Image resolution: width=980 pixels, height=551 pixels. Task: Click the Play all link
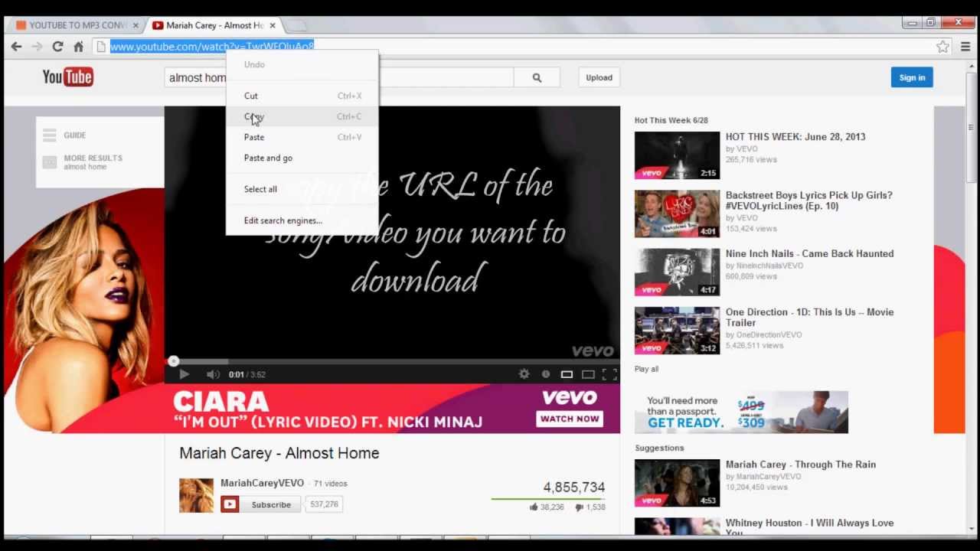click(x=646, y=369)
